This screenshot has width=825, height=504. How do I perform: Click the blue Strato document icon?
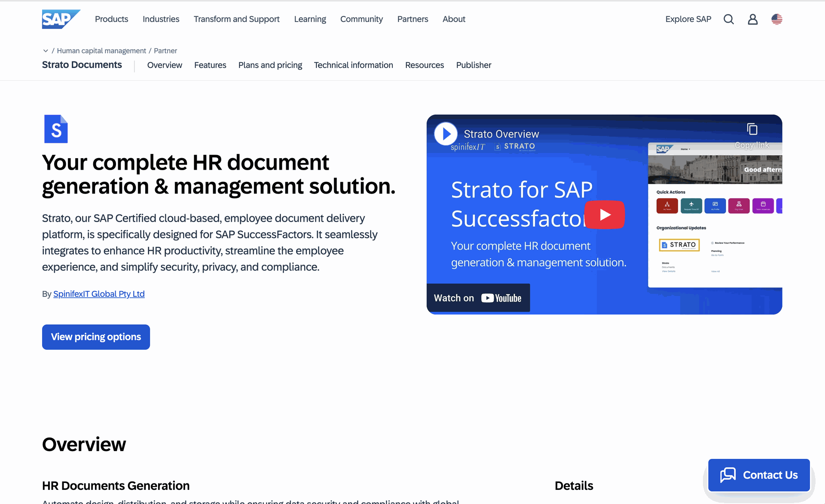tap(56, 129)
